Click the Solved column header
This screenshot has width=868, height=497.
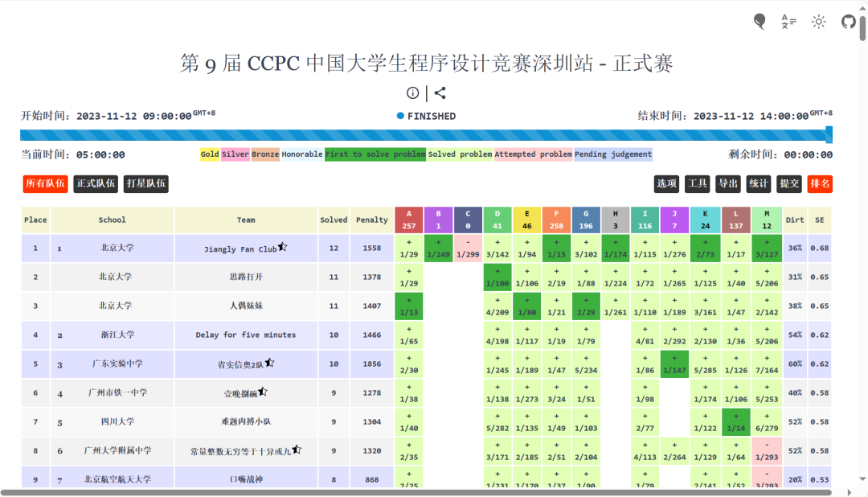point(334,220)
